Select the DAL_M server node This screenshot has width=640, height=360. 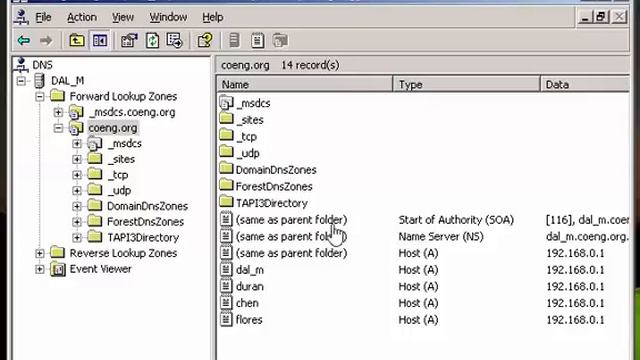click(x=67, y=81)
